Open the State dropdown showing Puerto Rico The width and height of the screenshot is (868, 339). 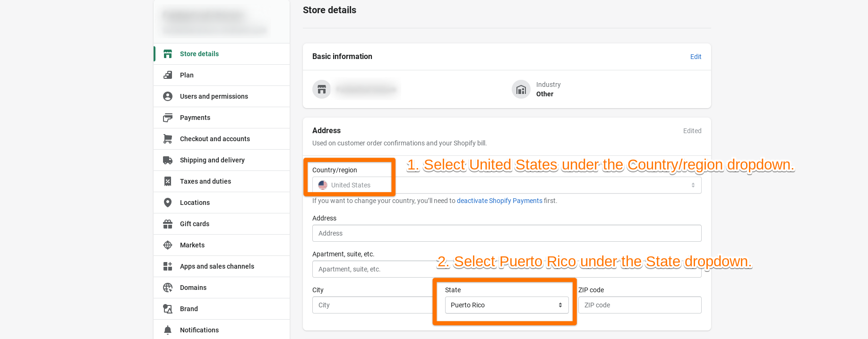(507, 305)
